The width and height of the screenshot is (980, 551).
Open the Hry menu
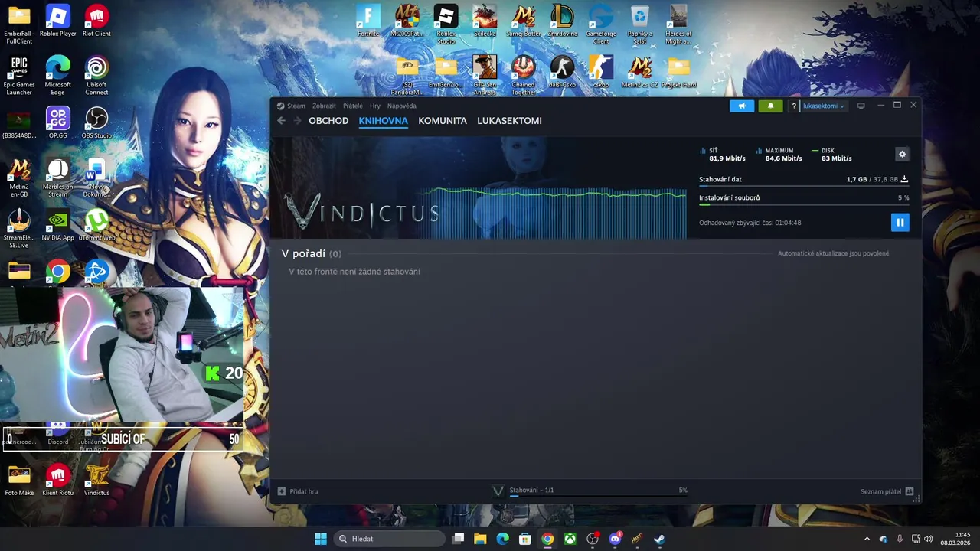pyautogui.click(x=375, y=106)
